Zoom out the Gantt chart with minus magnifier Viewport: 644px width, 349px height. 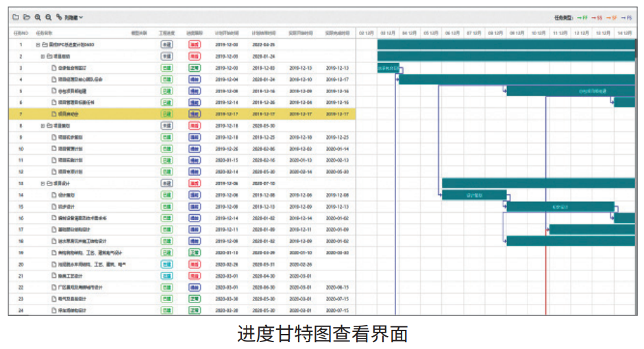click(49, 17)
